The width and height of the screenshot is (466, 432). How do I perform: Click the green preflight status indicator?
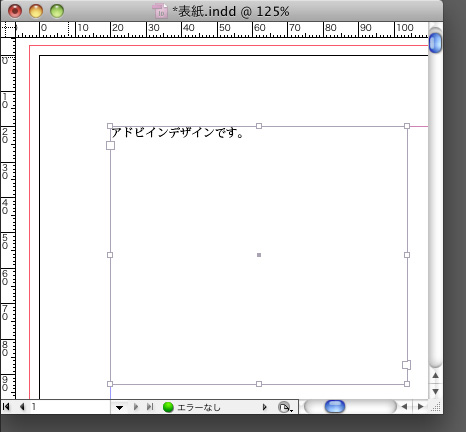coord(168,407)
